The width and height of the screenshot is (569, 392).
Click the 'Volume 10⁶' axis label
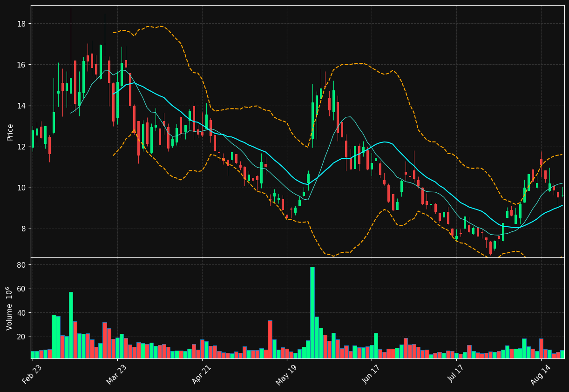coord(10,308)
